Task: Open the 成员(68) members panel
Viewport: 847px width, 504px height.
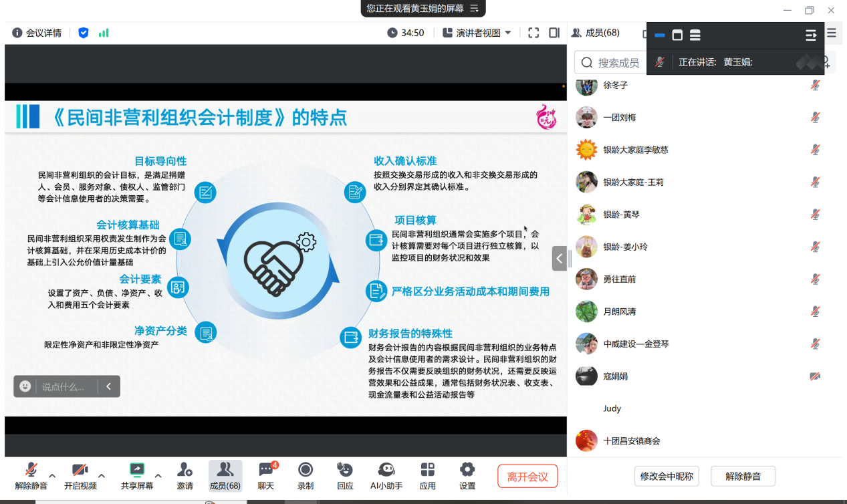Action: click(225, 475)
